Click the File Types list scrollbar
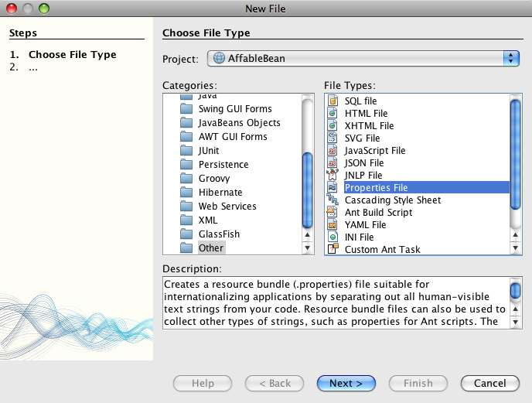Image resolution: width=532 pixels, height=403 pixels. point(516,155)
